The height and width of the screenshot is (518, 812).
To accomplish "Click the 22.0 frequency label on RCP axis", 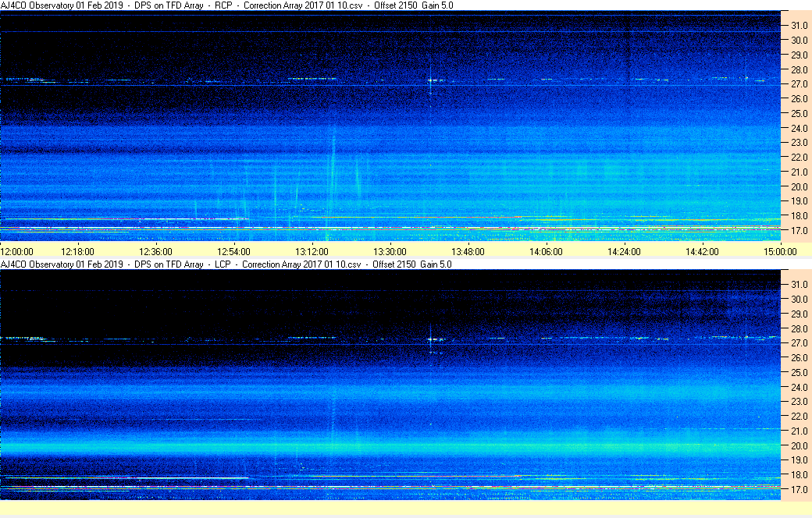I will coord(799,157).
